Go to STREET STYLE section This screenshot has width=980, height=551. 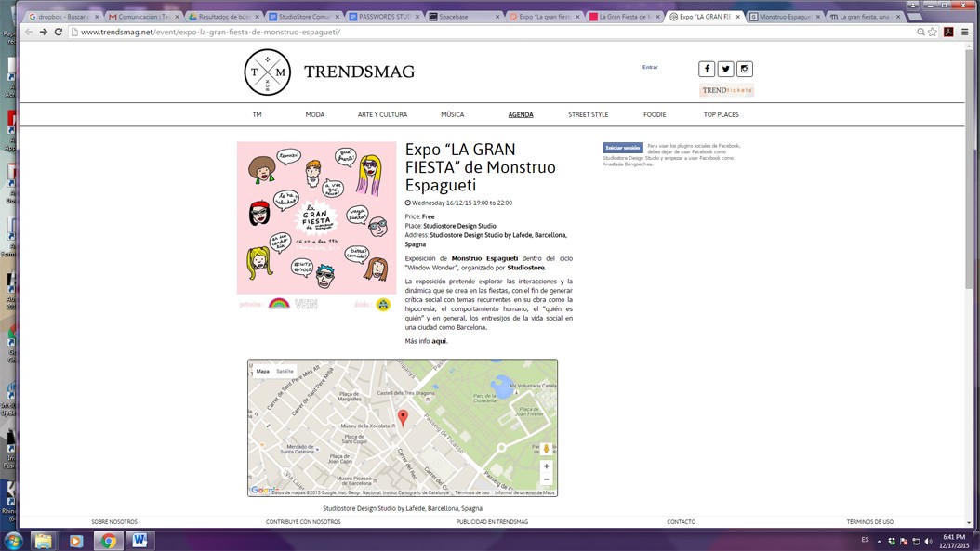tap(589, 114)
